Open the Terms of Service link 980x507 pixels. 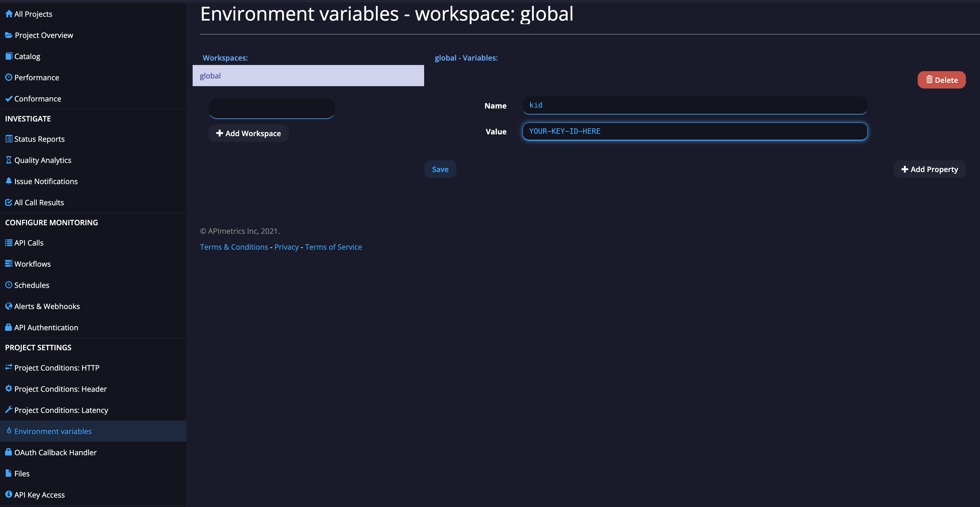(x=333, y=247)
